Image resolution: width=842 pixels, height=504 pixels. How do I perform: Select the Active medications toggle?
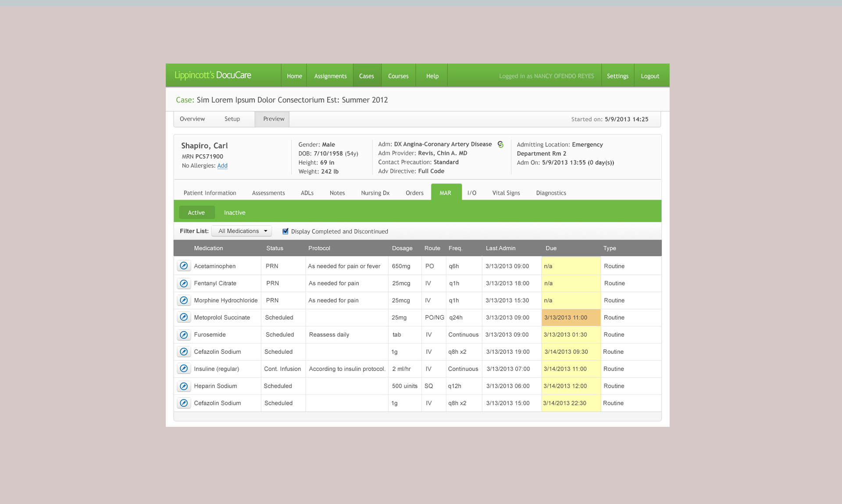point(196,213)
